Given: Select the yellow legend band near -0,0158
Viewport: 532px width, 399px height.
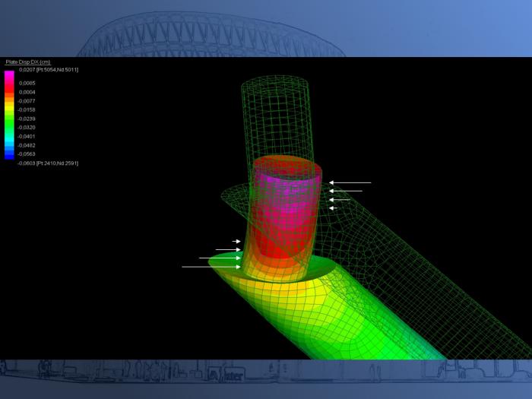Looking at the screenshot, I should [x=9, y=109].
